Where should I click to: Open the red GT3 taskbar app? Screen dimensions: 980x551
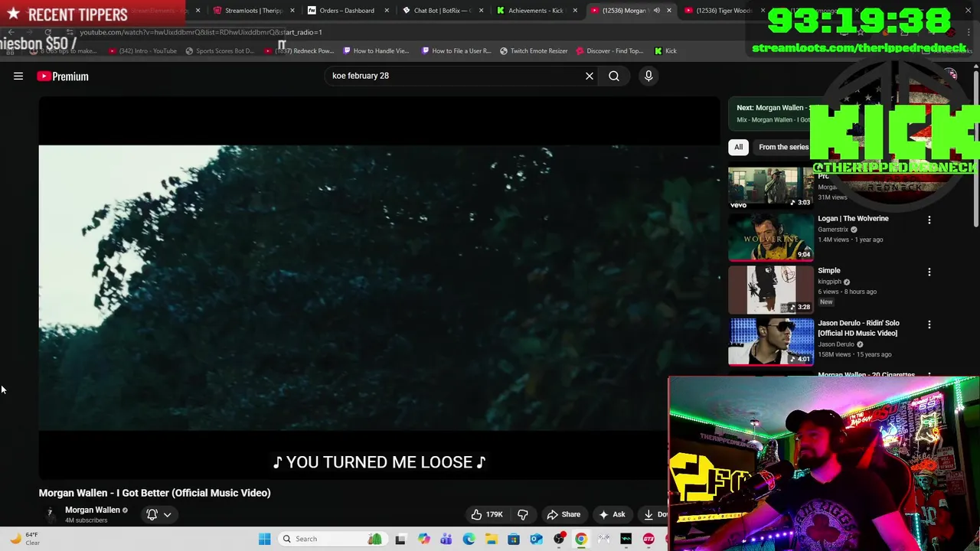coord(648,539)
